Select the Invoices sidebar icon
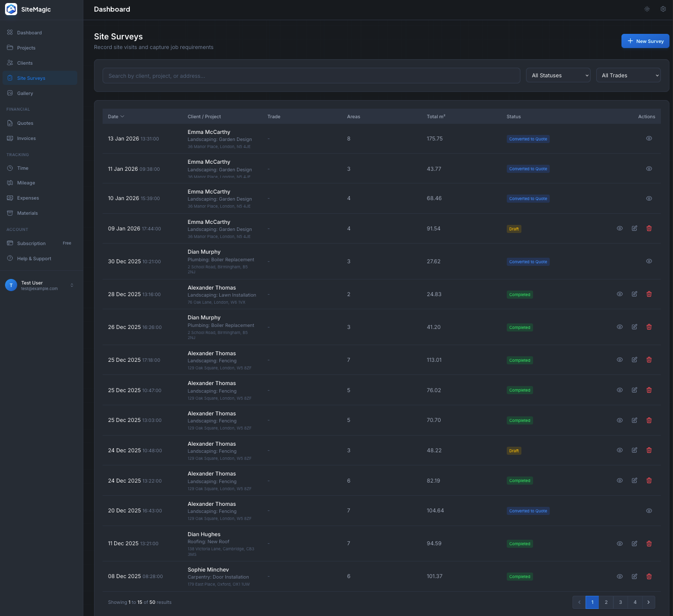This screenshot has height=616, width=673. pos(10,138)
